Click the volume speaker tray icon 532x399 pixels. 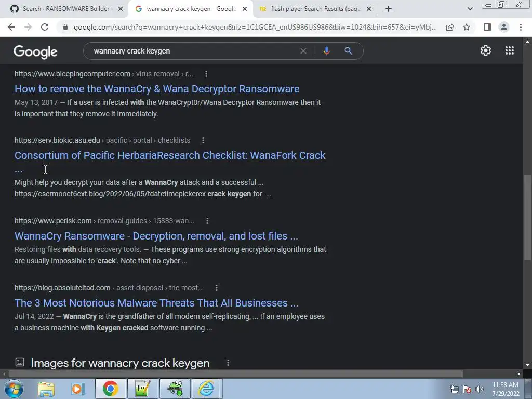[x=480, y=389]
